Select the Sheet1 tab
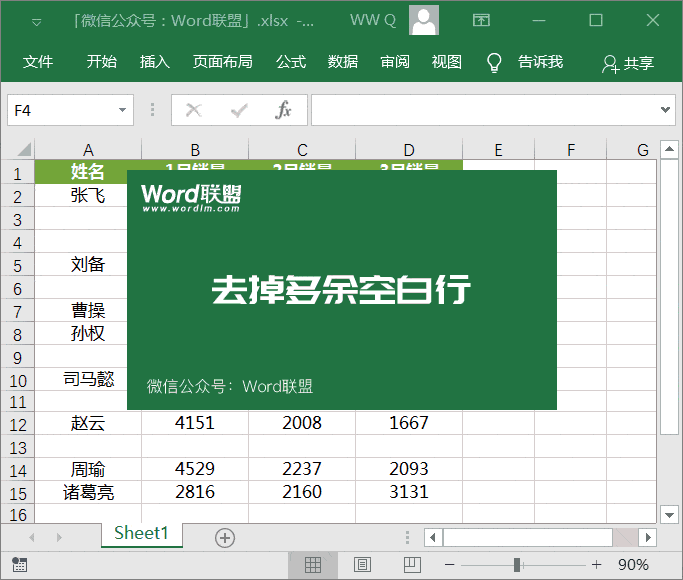The image size is (683, 580). [142, 534]
